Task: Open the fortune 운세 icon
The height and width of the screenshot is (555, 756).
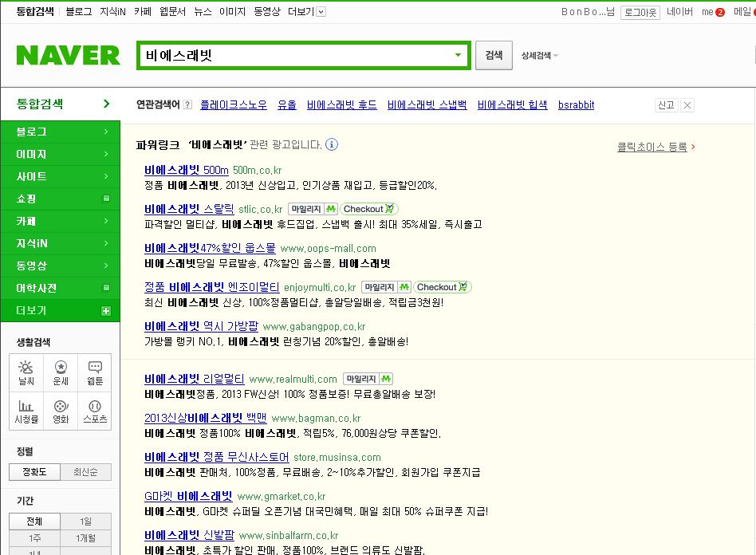Action: [61, 372]
